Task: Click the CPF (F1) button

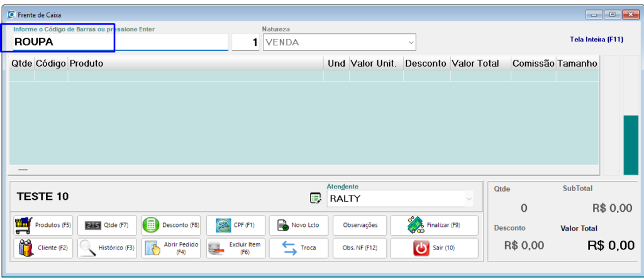Action: pyautogui.click(x=236, y=225)
